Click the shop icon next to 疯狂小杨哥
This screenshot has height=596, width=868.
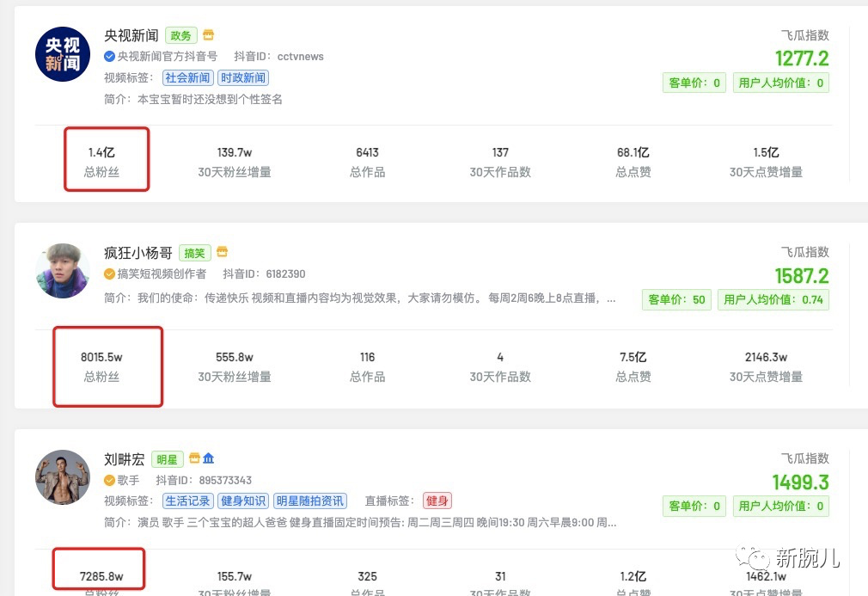tap(223, 253)
